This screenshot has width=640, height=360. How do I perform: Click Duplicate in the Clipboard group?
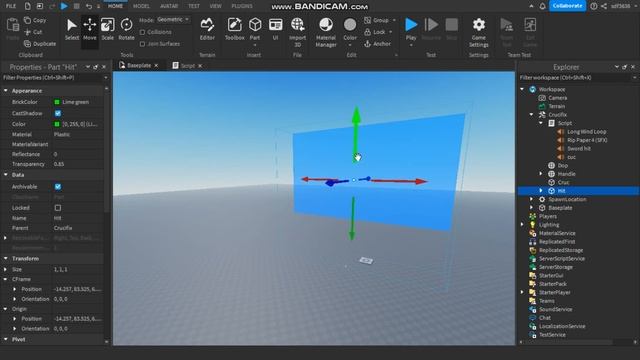tap(40, 44)
